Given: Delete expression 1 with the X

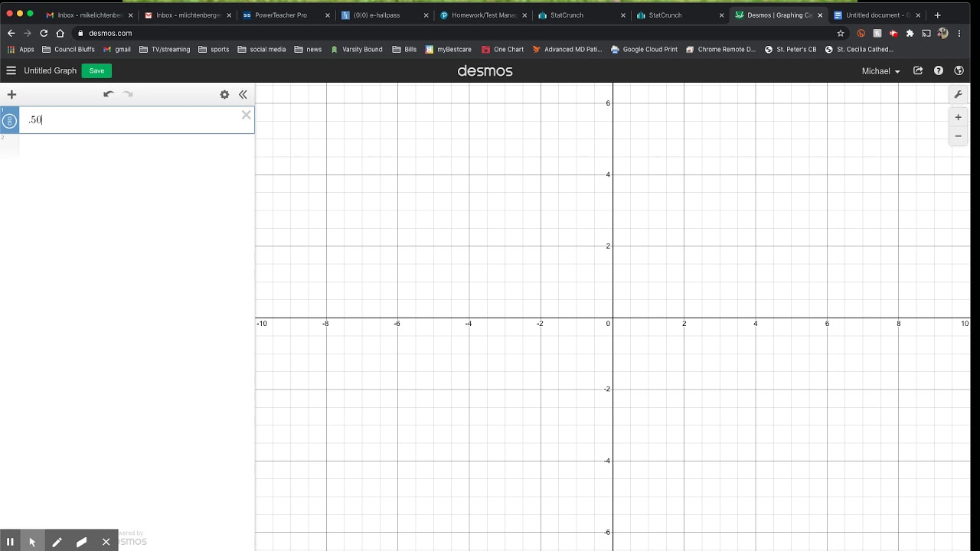Looking at the screenshot, I should [x=246, y=115].
